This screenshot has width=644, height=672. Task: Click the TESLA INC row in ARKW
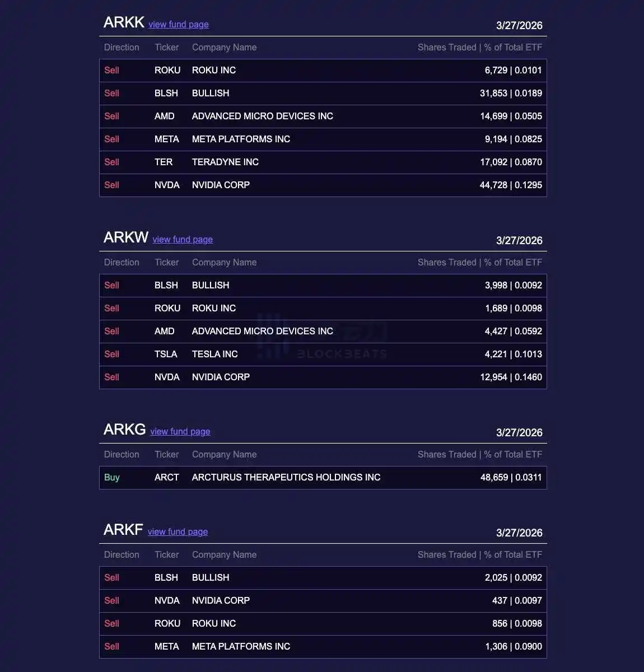(x=323, y=354)
